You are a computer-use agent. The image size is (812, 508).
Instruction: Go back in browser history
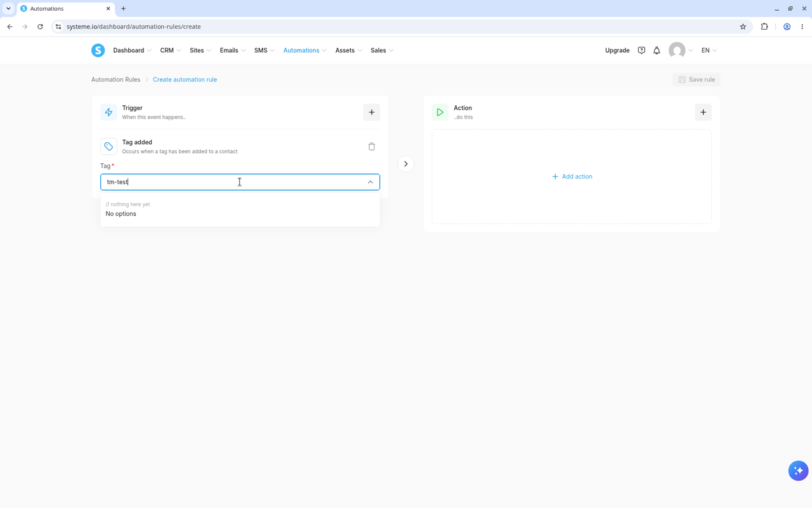click(10, 27)
